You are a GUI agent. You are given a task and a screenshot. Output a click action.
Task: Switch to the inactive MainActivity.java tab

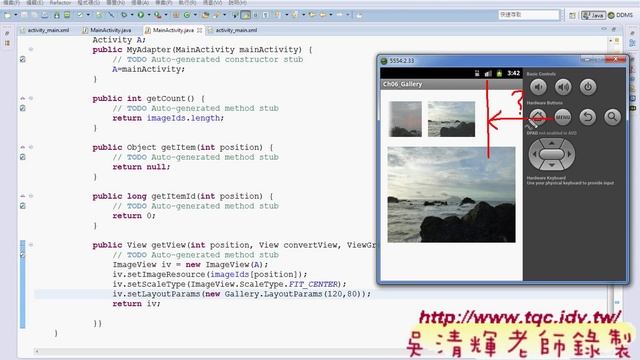(107, 30)
